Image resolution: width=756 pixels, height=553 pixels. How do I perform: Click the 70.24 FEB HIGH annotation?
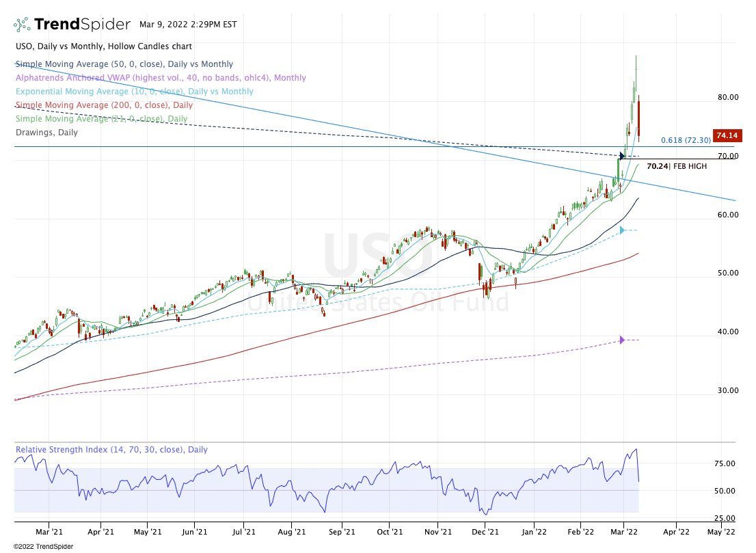(x=677, y=165)
